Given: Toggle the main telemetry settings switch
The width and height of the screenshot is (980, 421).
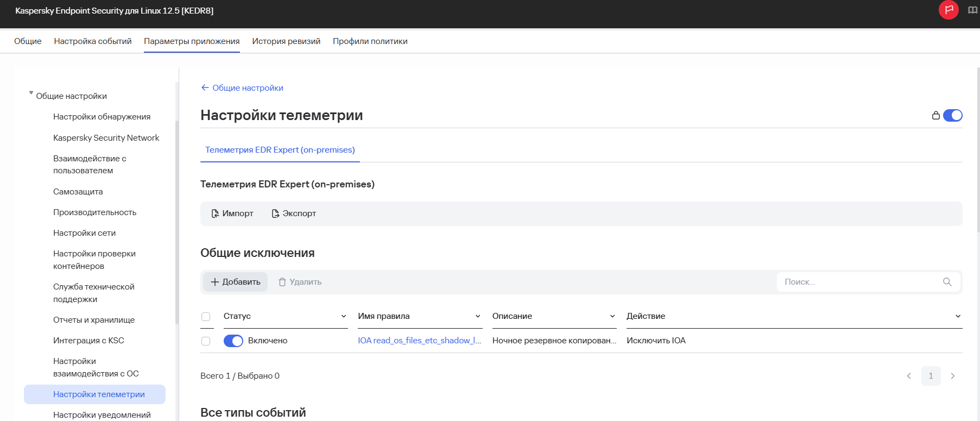Looking at the screenshot, I should click(x=952, y=115).
